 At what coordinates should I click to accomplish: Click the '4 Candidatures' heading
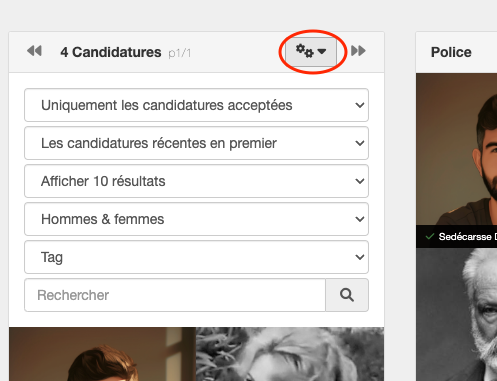111,52
